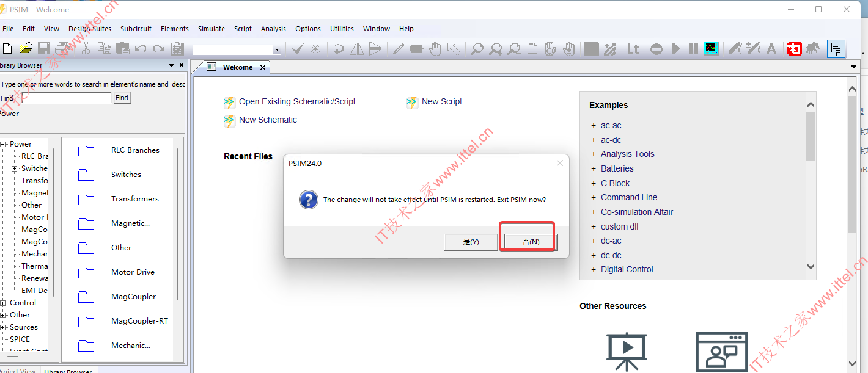Viewport: 868px width, 373px height.
Task: Click the highlighted list-view toolbar icon
Action: (836, 49)
